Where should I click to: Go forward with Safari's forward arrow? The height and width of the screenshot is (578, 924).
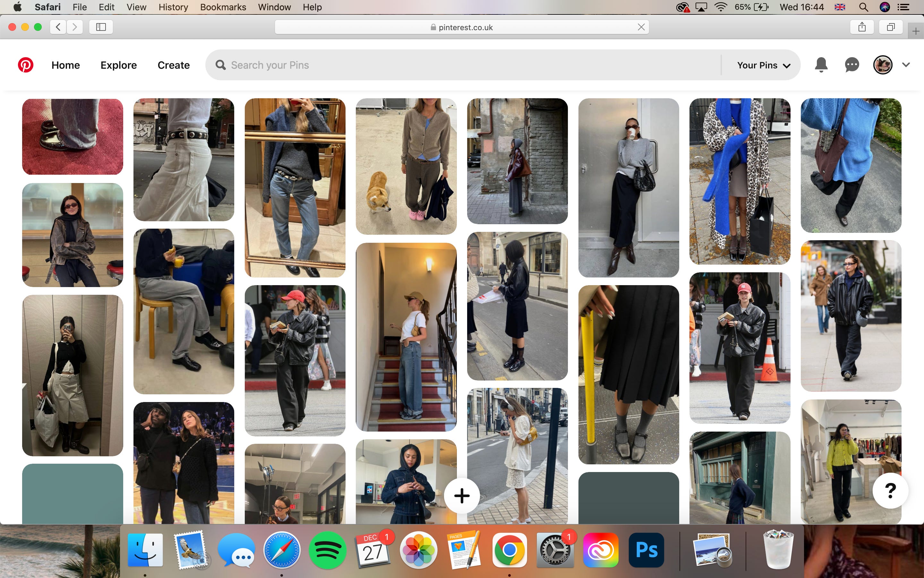(75, 27)
